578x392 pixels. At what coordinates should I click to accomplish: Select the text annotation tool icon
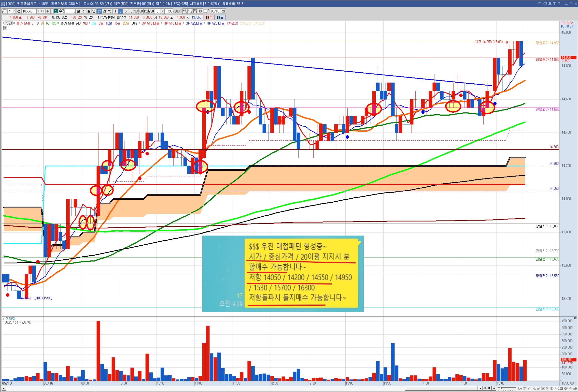[547, 388]
